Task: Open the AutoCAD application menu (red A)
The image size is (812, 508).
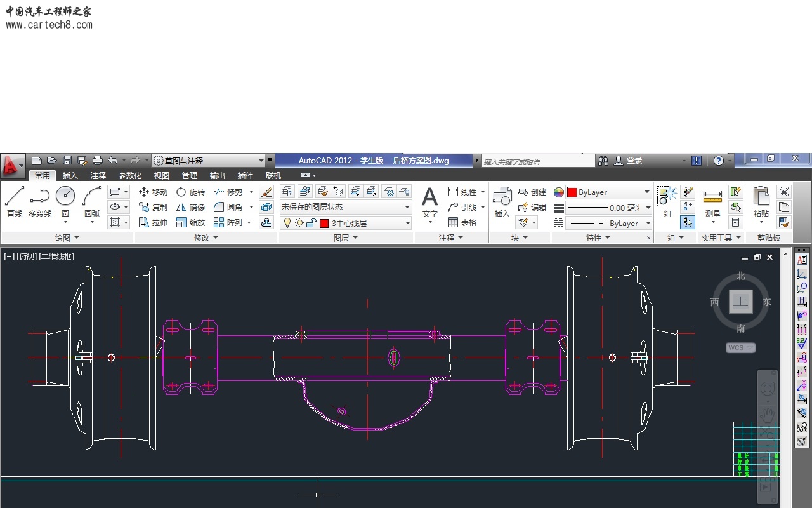Action: pos(12,166)
